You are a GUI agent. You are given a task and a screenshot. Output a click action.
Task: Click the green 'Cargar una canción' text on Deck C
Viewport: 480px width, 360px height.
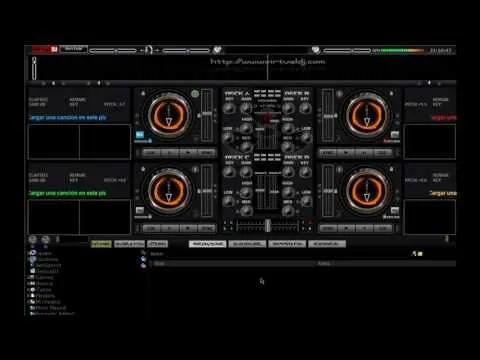[x=68, y=193]
